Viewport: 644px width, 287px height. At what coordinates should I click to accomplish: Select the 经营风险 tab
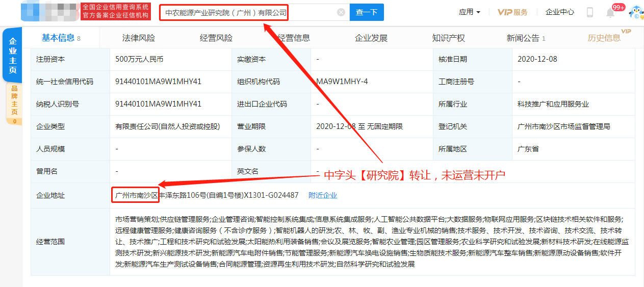coord(216,38)
